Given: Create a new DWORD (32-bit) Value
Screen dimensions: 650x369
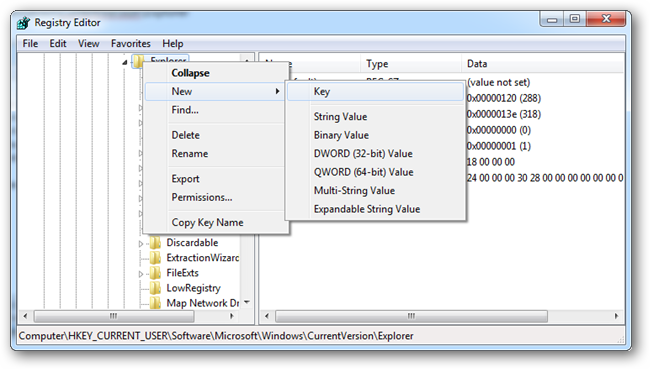Looking at the screenshot, I should tap(375, 154).
